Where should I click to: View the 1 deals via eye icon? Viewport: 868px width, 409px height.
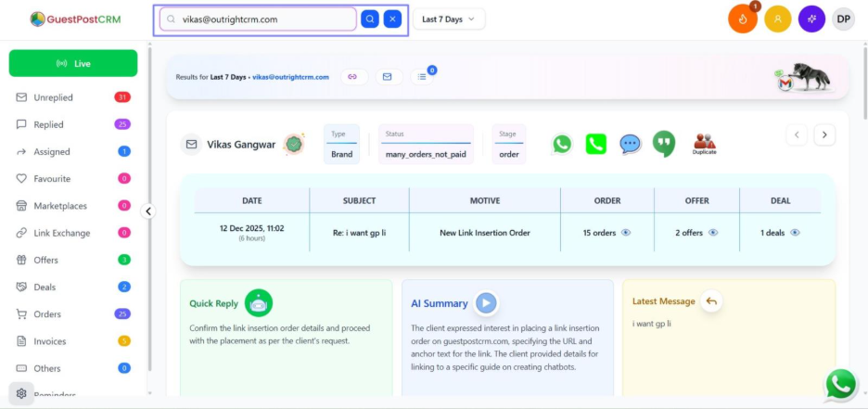795,233
